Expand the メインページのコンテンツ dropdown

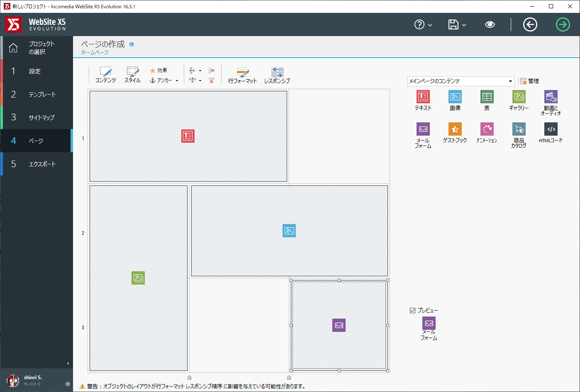pyautogui.click(x=510, y=81)
